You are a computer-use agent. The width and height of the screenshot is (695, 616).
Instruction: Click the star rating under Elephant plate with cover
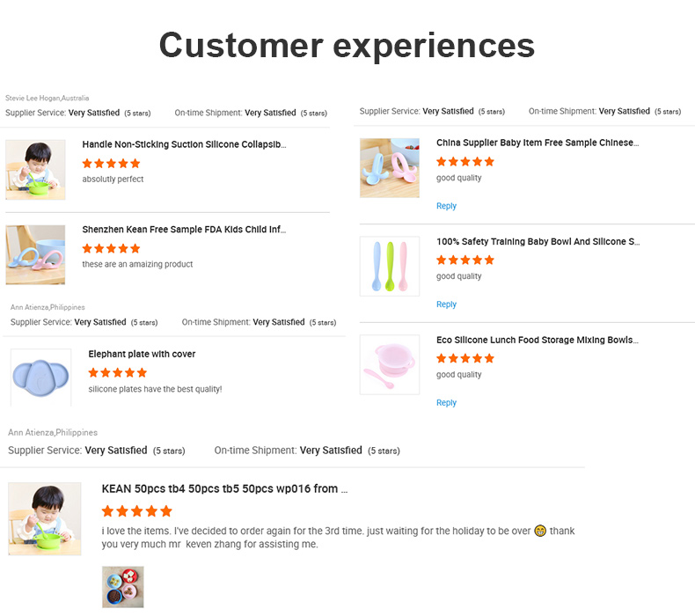point(117,372)
